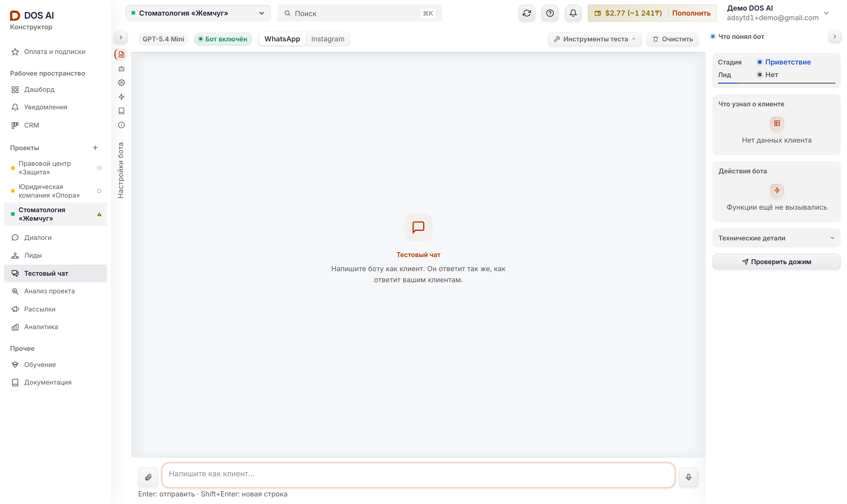847x504 pixels.
Task: Open the Стоматология «Жемчуг» project dropdown
Action: click(x=198, y=13)
